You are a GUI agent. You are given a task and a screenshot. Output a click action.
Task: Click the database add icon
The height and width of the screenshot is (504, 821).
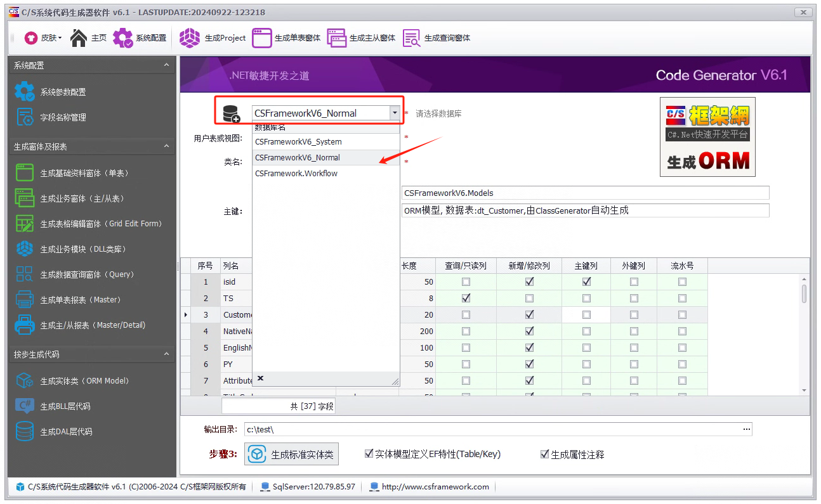(232, 114)
